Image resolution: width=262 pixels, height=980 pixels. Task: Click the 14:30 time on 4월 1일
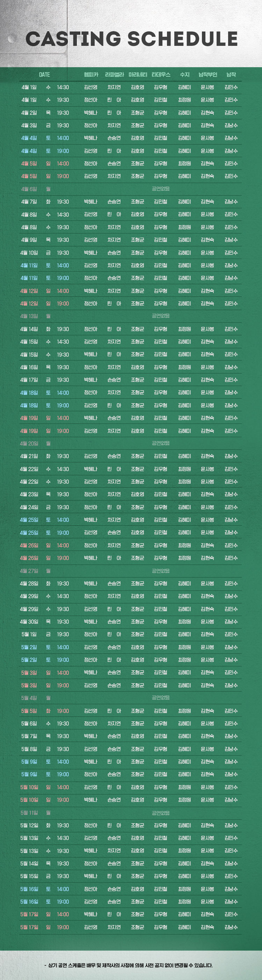click(x=63, y=87)
